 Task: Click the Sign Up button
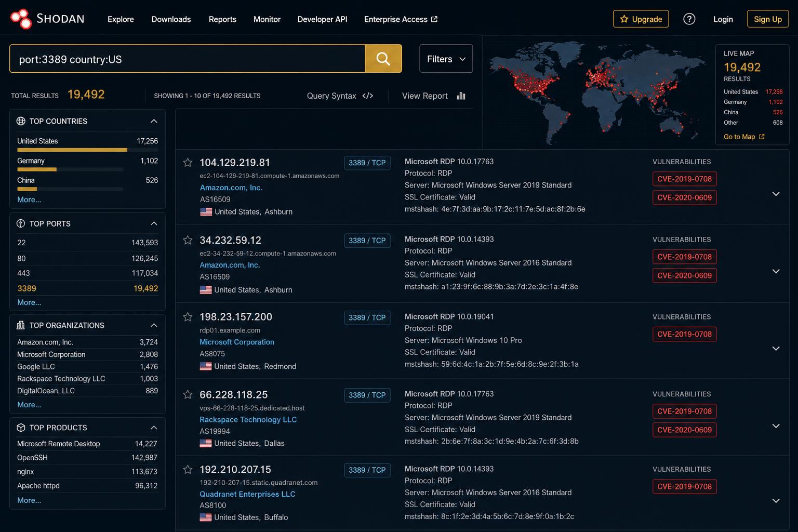pyautogui.click(x=768, y=19)
